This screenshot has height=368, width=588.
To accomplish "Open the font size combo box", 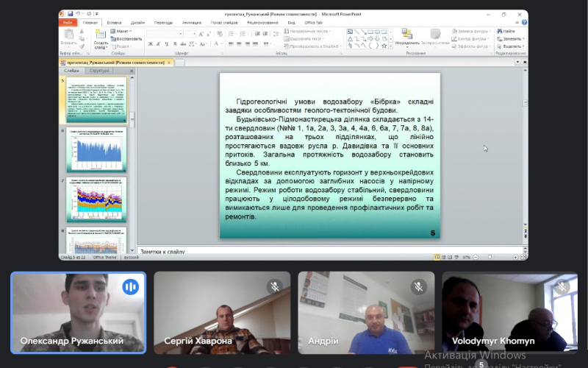I will click(190, 34).
